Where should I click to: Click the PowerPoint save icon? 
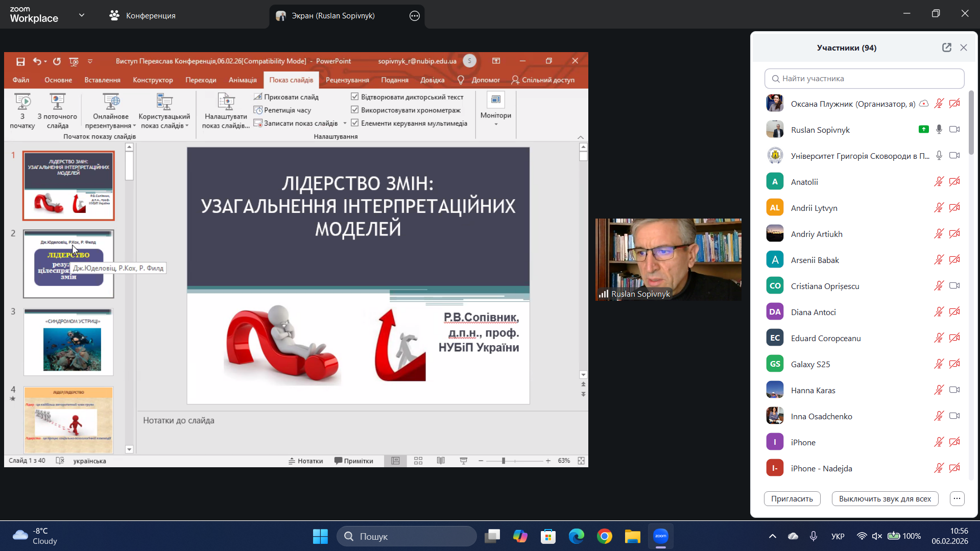[20, 61]
